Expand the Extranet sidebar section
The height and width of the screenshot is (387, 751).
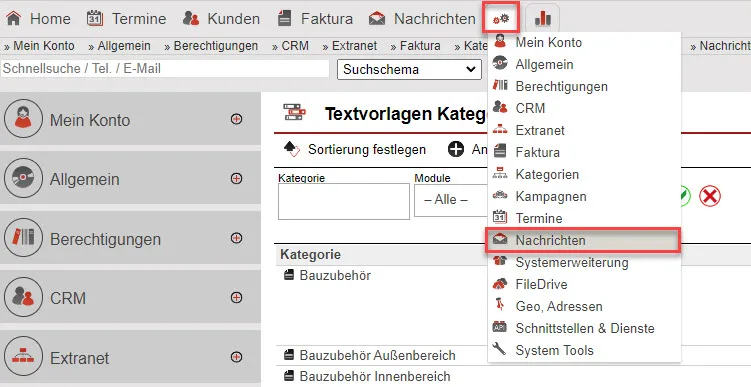tap(236, 357)
